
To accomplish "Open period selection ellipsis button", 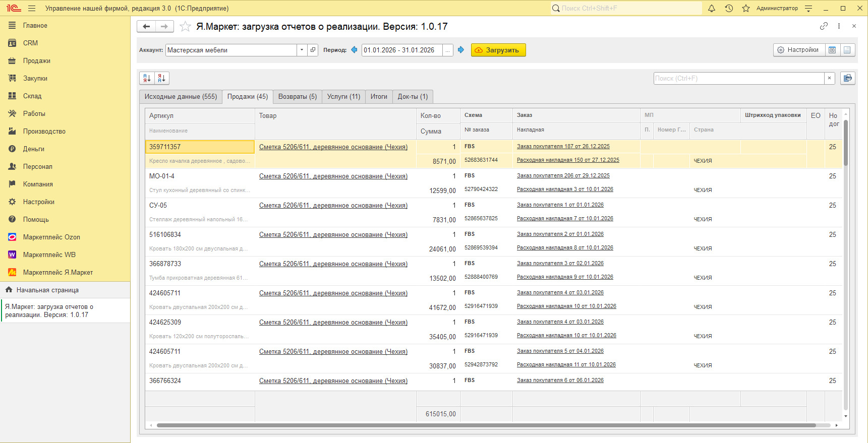I will click(447, 50).
